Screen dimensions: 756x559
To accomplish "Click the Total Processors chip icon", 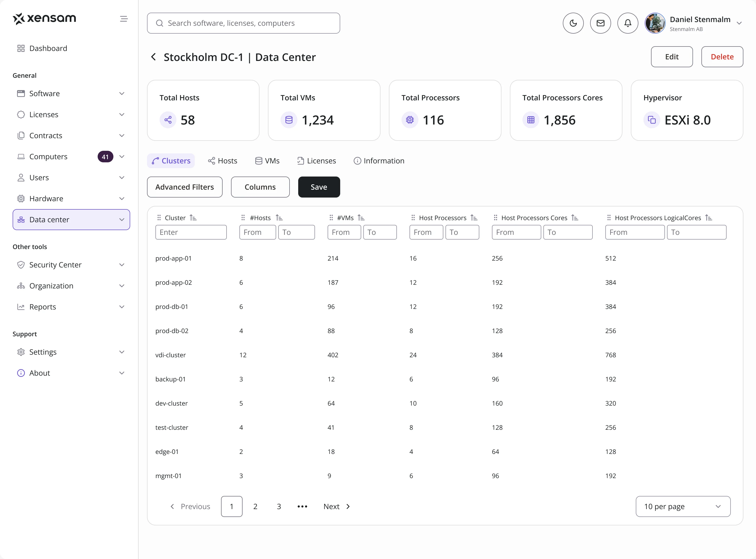I will 410,120.
